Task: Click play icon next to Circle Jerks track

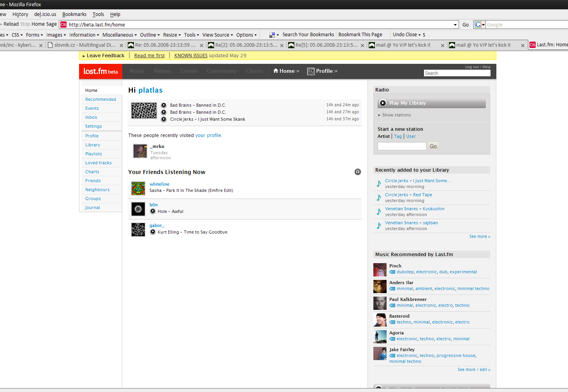Action: tap(164, 119)
